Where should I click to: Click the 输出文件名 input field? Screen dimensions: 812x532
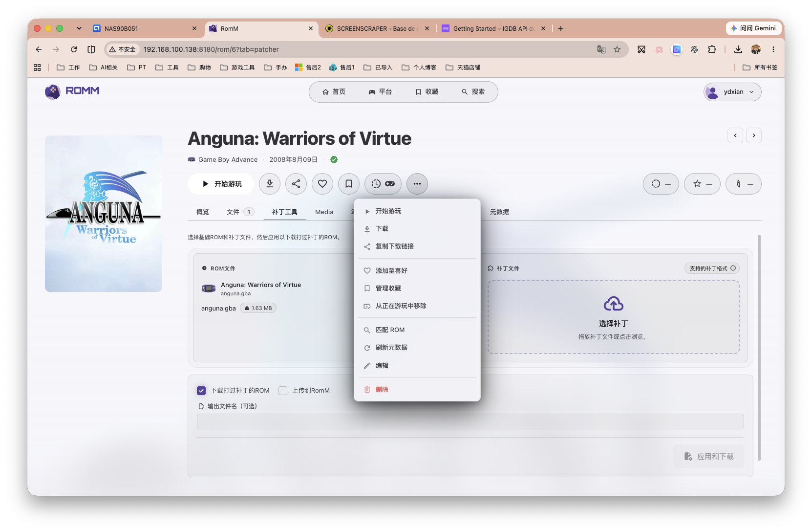[470, 421]
